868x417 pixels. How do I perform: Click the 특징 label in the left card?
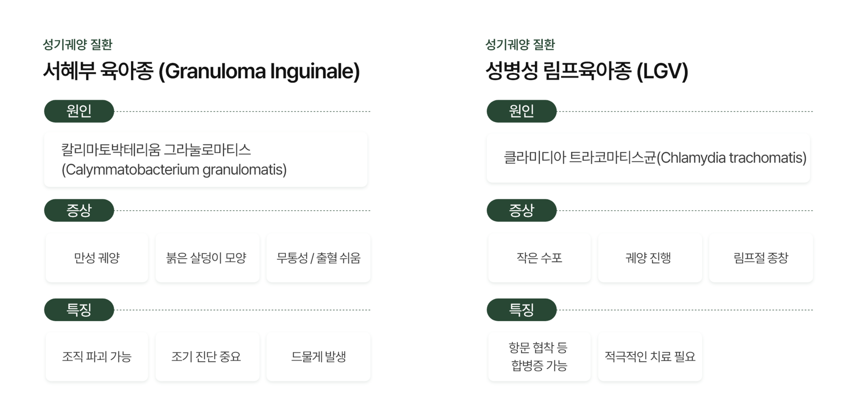pos(79,310)
